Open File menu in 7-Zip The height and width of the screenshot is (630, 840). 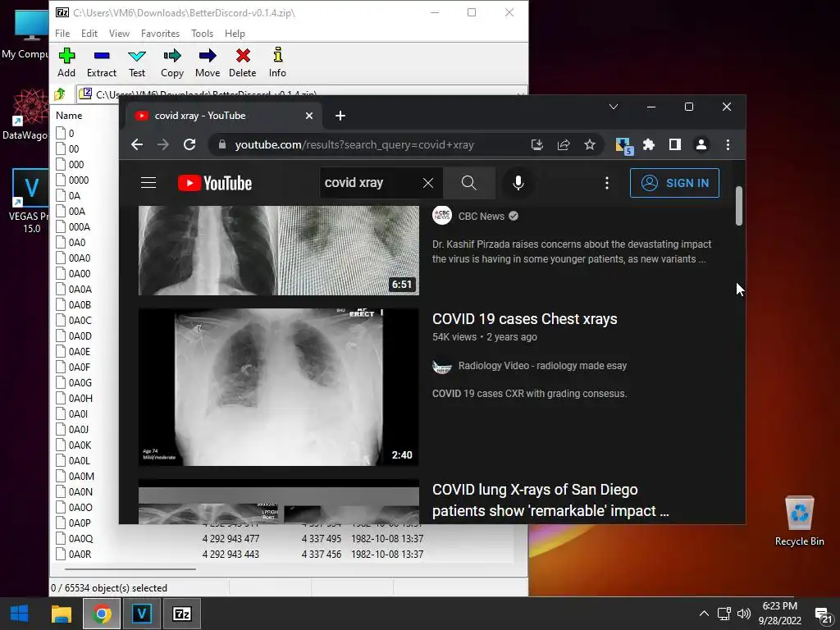pyautogui.click(x=62, y=33)
